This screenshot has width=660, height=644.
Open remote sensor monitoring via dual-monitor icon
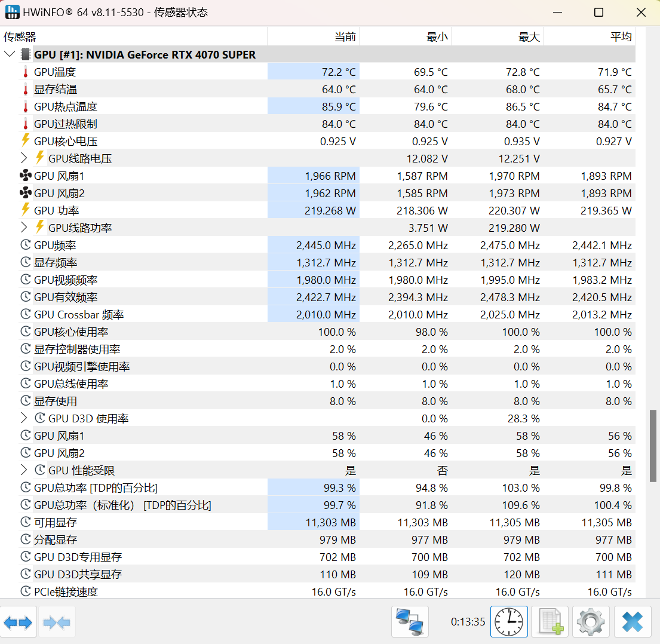[x=409, y=621]
